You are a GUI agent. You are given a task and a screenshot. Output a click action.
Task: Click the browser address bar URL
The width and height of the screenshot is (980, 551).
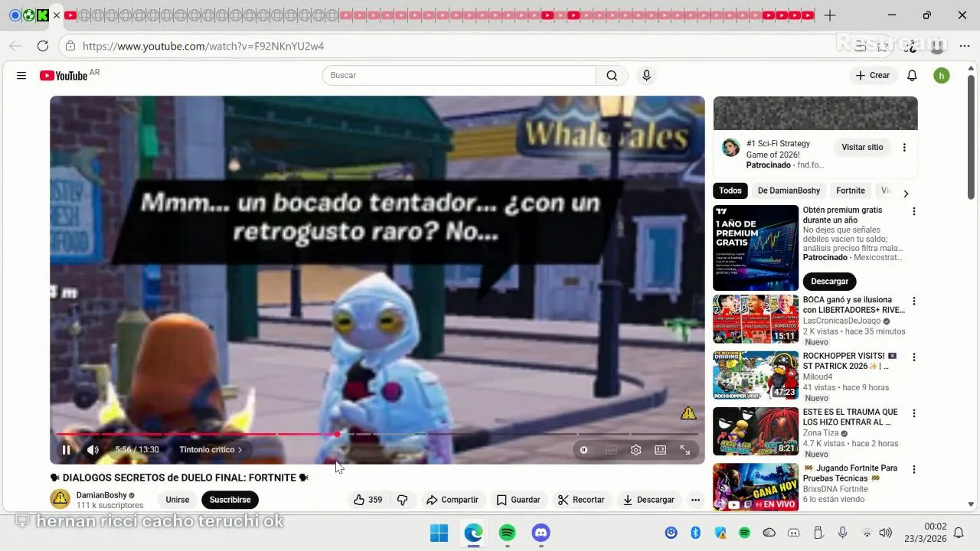point(203,46)
